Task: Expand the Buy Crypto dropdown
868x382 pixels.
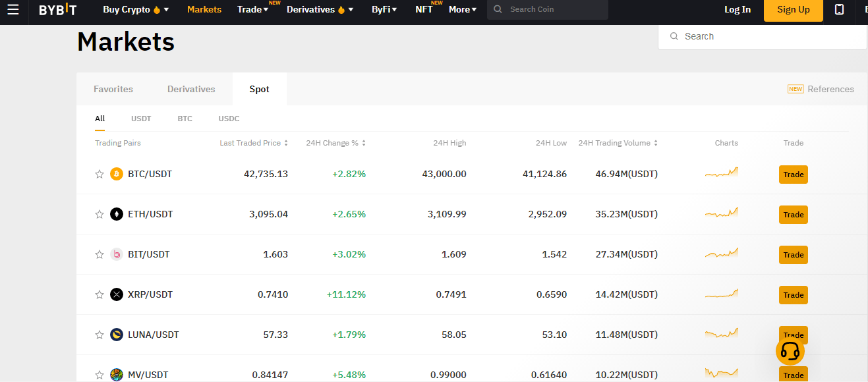Action: click(x=136, y=9)
